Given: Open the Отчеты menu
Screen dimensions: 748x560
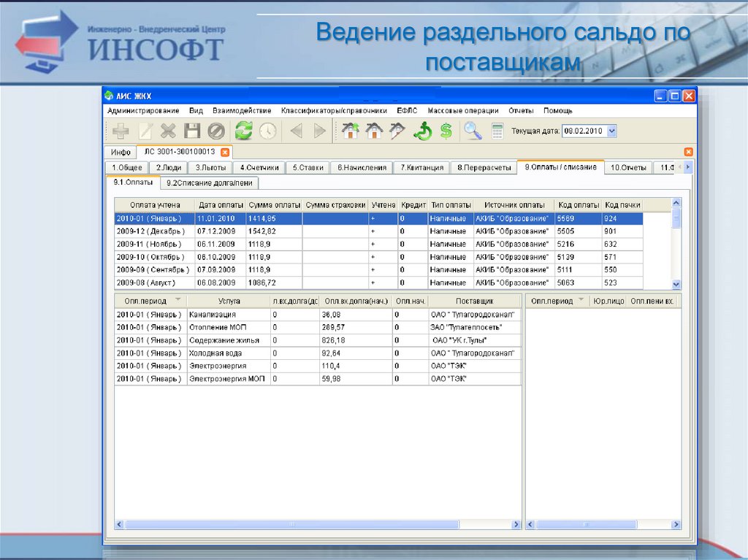Looking at the screenshot, I should coord(521,111).
